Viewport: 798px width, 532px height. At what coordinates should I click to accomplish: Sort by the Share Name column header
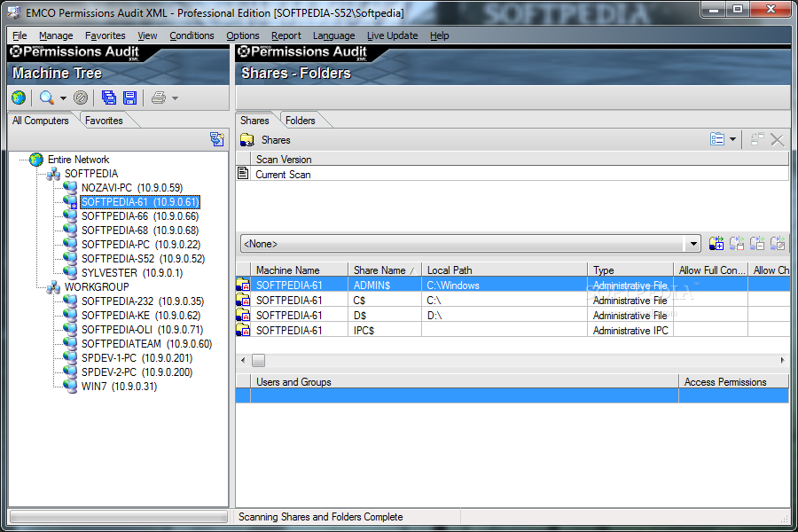click(385, 270)
